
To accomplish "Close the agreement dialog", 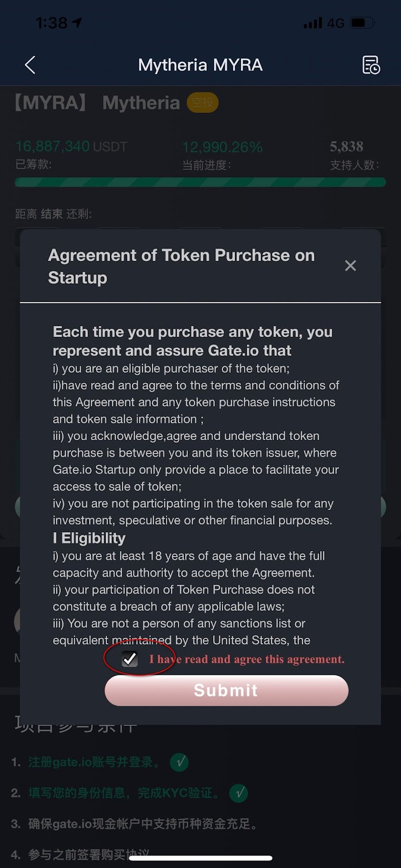I will click(x=351, y=266).
